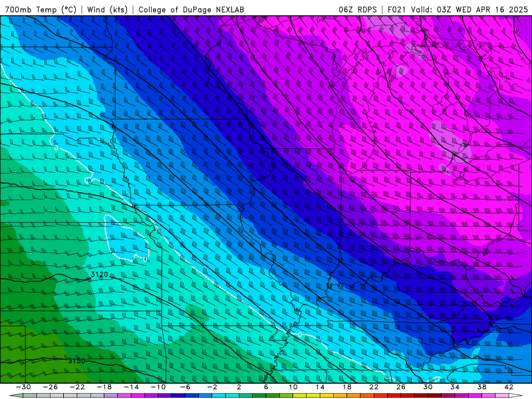Click the -6 color scale label
Image resolution: width=532 pixels, height=399 pixels.
(185, 387)
